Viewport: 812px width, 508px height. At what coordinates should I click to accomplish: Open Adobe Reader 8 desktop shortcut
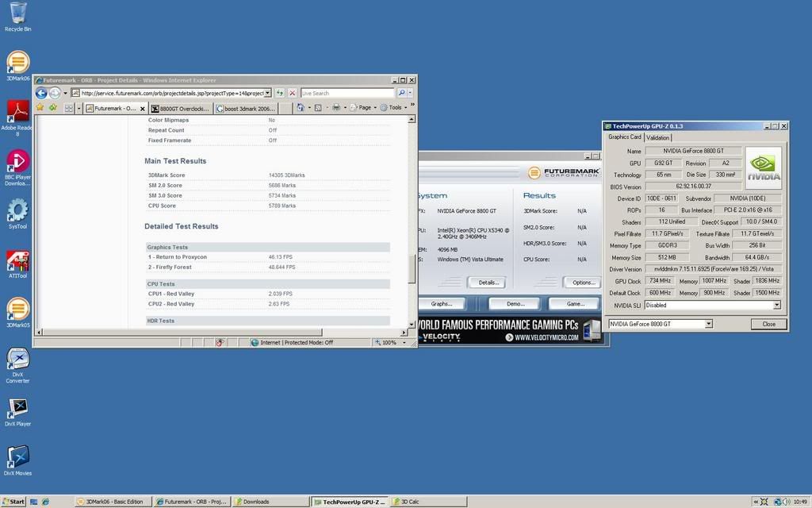[17, 118]
